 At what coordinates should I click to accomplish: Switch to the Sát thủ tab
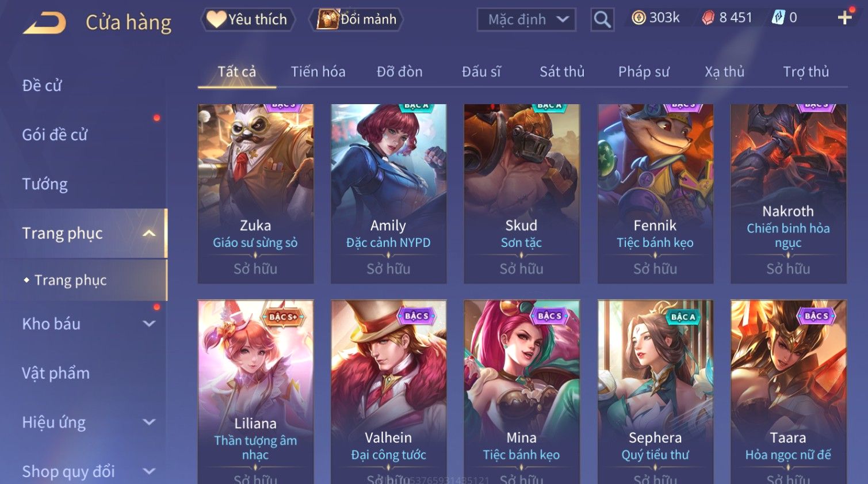[x=562, y=72]
